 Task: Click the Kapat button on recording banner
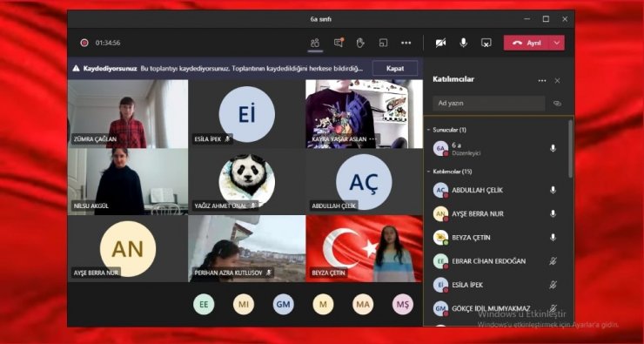tap(395, 69)
